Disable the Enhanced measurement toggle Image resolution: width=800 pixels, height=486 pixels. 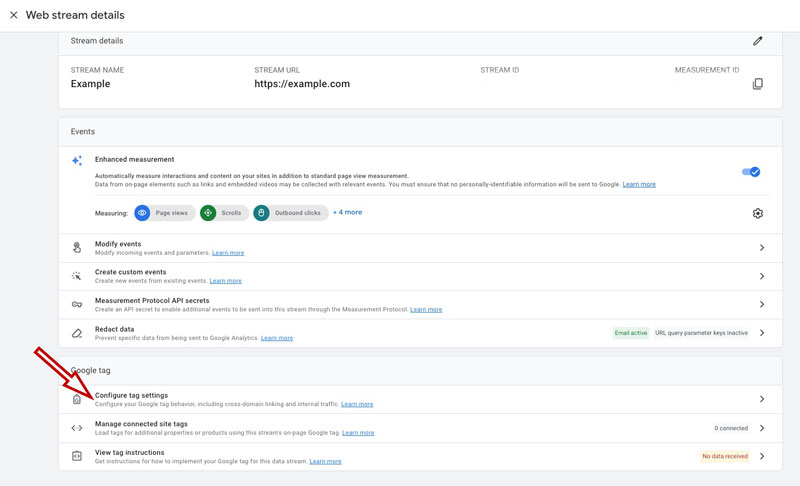[751, 172]
